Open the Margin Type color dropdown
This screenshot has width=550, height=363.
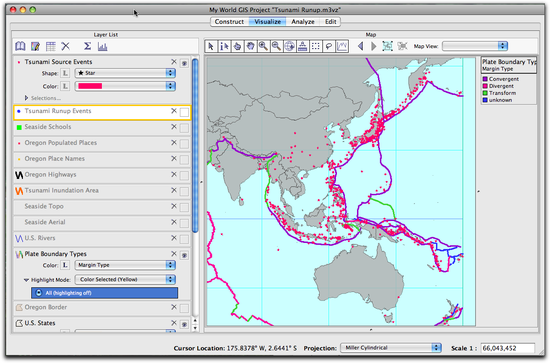tap(125, 265)
